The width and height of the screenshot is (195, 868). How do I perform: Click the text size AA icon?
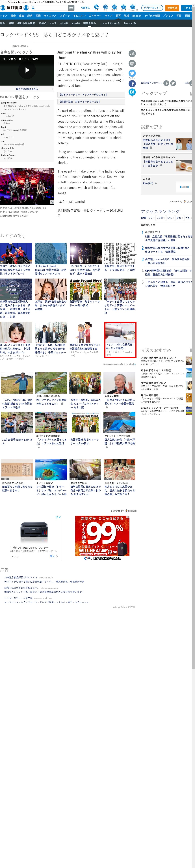132,54
